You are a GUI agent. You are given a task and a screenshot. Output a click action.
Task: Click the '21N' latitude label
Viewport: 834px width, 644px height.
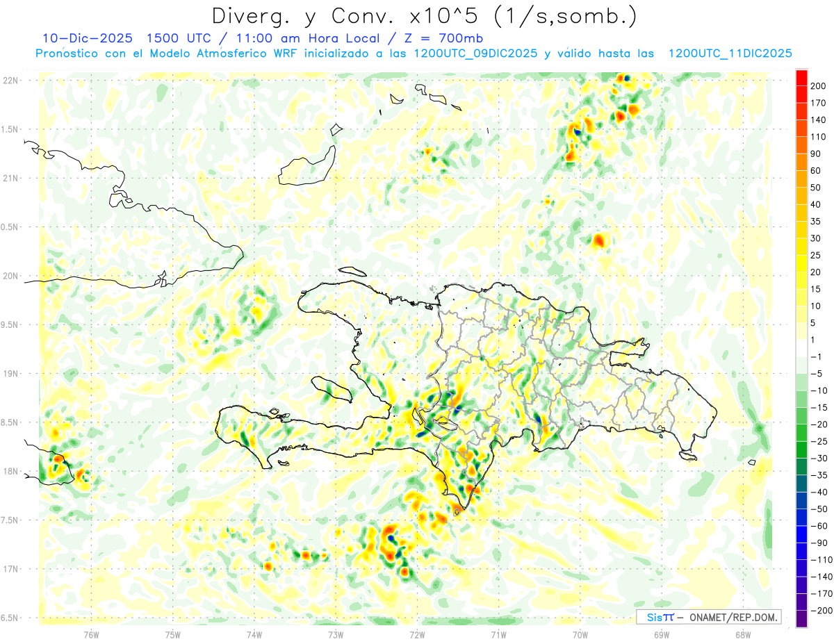coord(10,179)
